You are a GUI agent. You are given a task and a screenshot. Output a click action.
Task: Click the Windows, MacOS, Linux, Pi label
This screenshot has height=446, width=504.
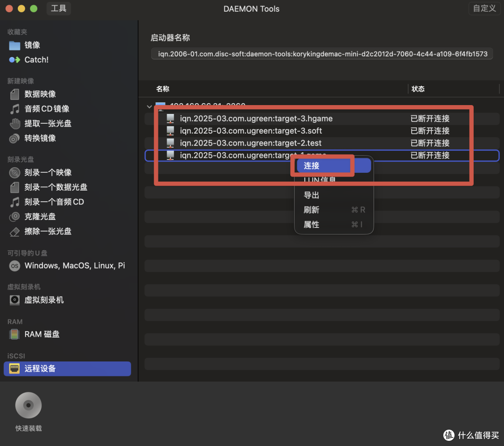(x=75, y=266)
